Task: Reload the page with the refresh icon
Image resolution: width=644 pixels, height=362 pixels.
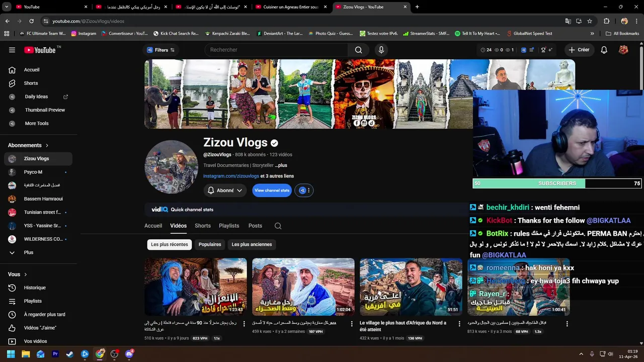Action: [x=31, y=21]
